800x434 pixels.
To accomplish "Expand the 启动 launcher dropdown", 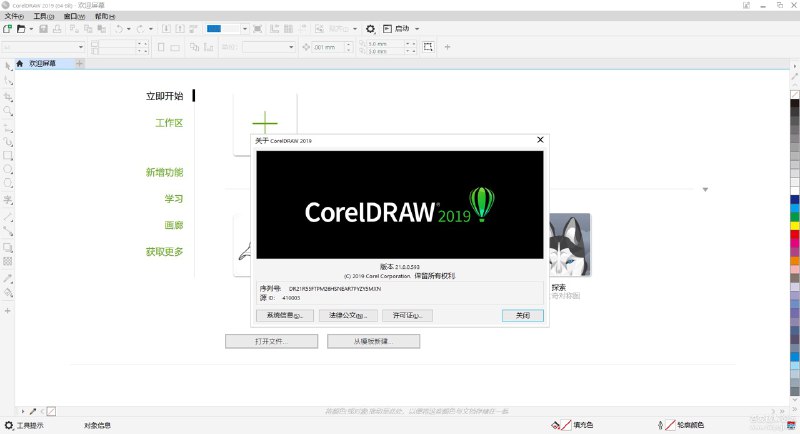I will click(417, 30).
